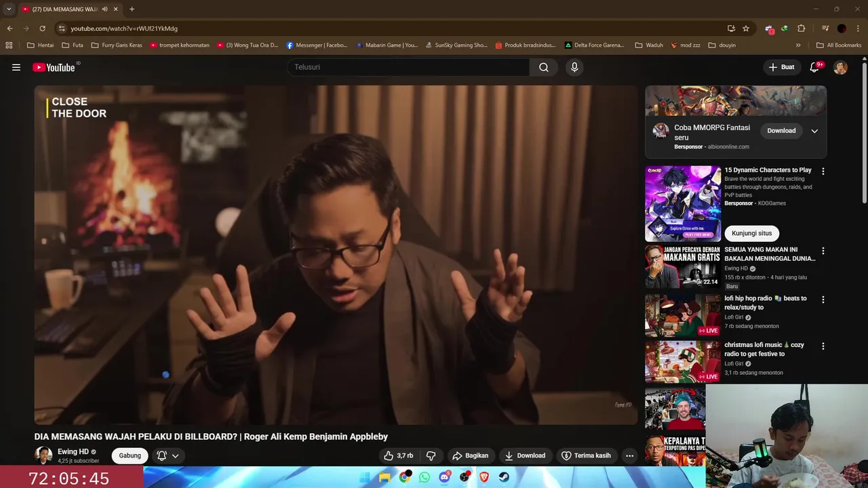Bookmark this page with star icon
The image size is (868, 488).
click(x=746, y=28)
